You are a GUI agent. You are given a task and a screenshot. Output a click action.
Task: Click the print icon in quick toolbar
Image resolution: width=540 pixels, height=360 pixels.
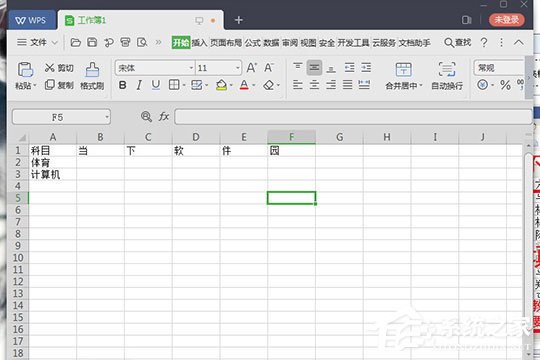click(125, 42)
